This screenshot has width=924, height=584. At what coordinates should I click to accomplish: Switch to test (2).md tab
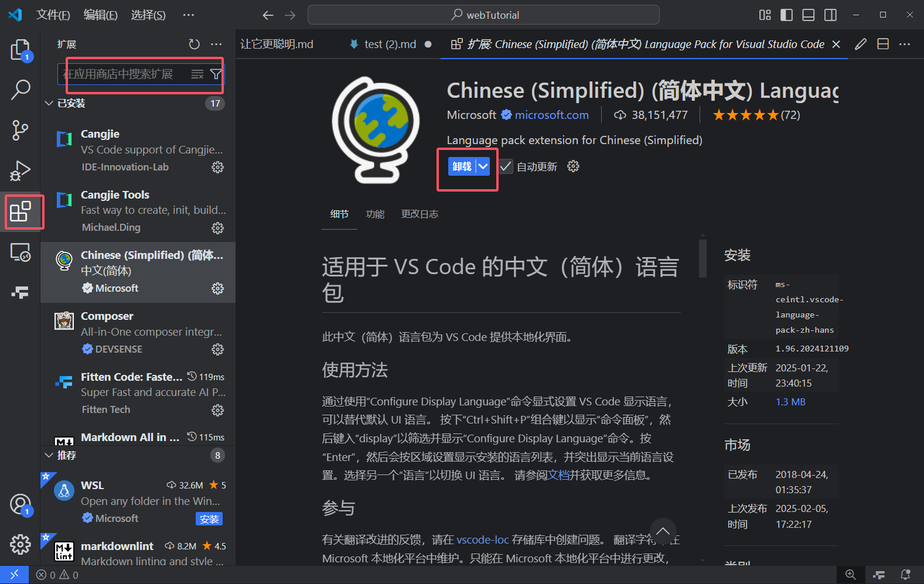point(390,45)
